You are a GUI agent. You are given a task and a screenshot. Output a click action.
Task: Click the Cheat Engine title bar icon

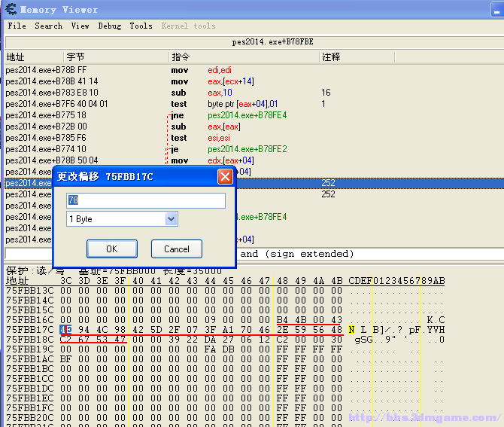(x=10, y=9)
